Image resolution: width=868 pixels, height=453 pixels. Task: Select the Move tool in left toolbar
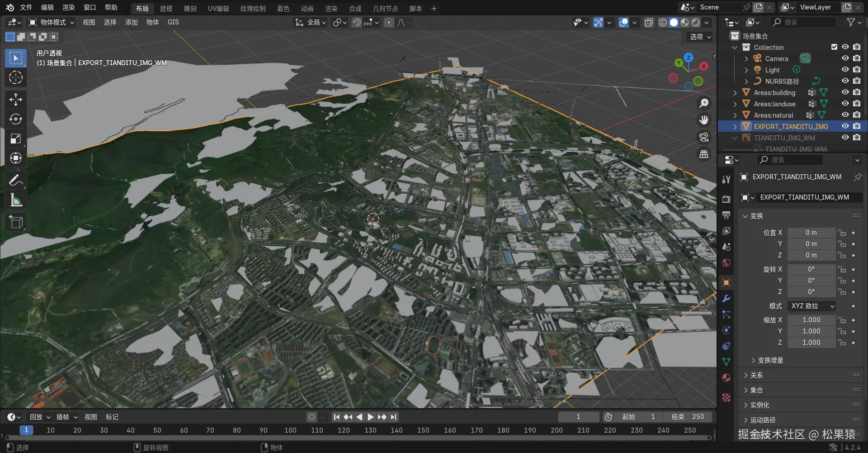click(16, 99)
